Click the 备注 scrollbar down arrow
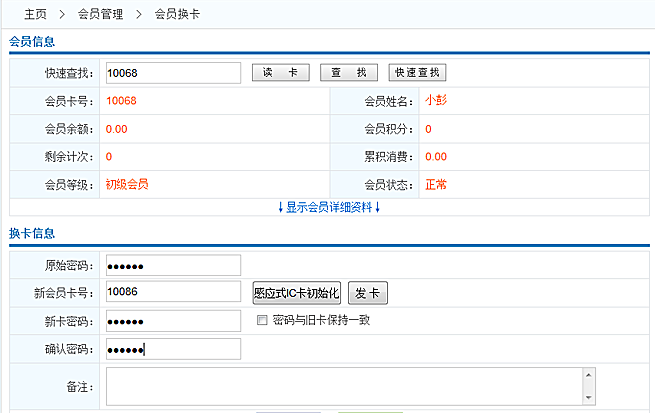Viewport: 655px width, 413px height. pyautogui.click(x=589, y=398)
